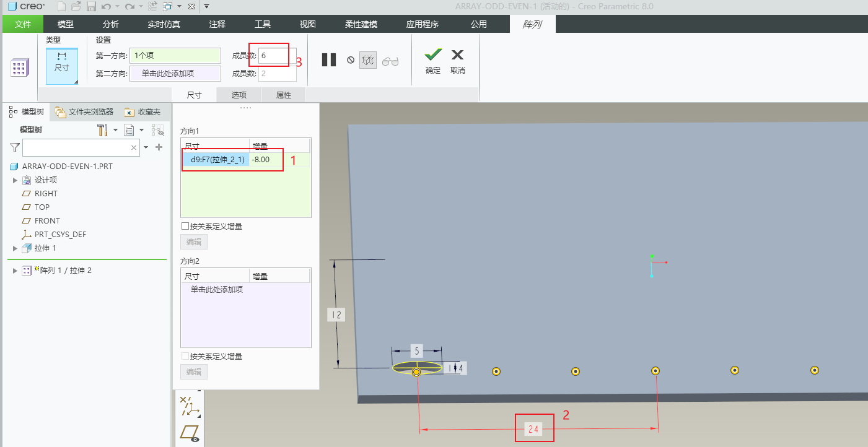868x447 pixels.
Task: Click the datum plane display eye icon
Action: pyautogui.click(x=190, y=433)
